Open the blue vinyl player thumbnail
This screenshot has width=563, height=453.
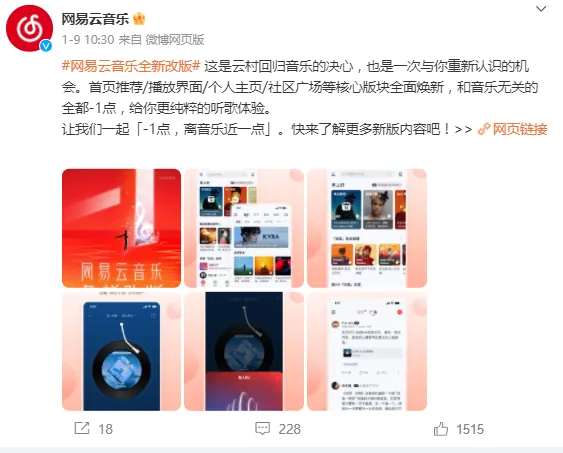(121, 351)
